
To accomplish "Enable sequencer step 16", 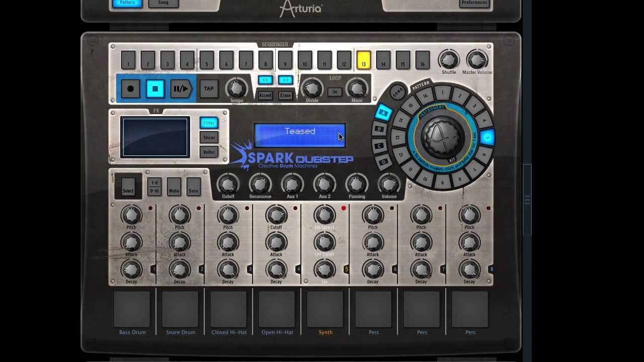I will pos(422,60).
